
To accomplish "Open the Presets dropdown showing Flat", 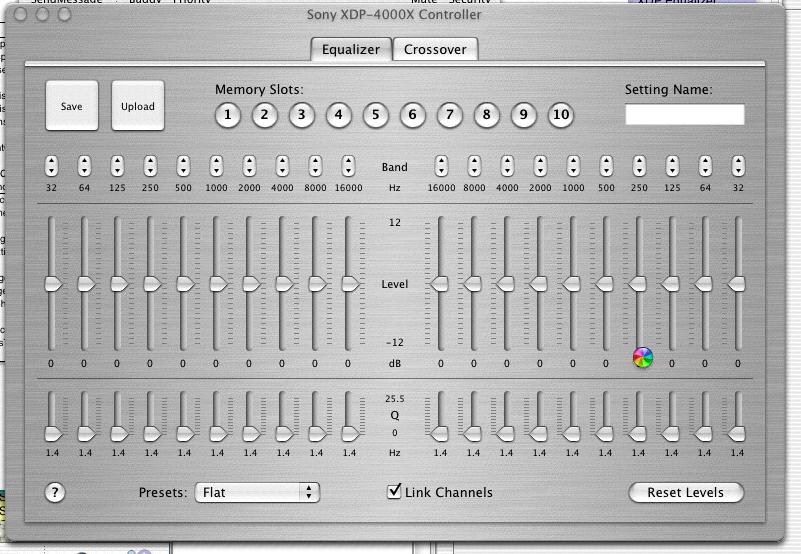I will pyautogui.click(x=257, y=492).
